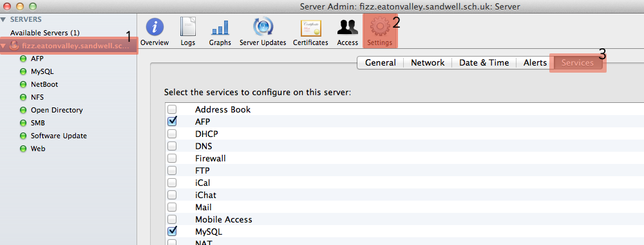Click the Mobile Access row label
This screenshot has height=245, width=644.
coord(223,219)
